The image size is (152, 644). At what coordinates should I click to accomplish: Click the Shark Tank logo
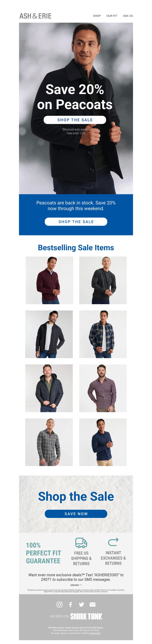coord(86,617)
